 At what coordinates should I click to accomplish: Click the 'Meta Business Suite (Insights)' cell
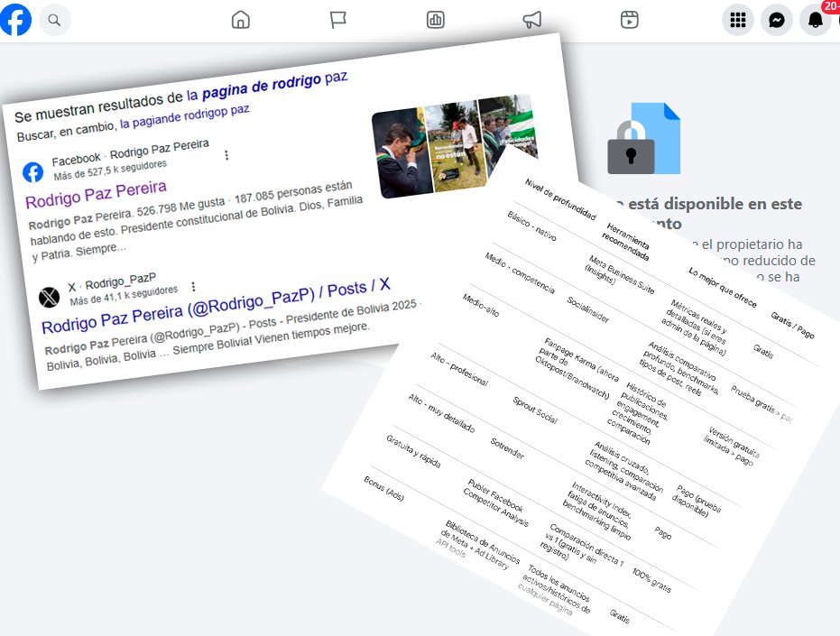(x=620, y=274)
